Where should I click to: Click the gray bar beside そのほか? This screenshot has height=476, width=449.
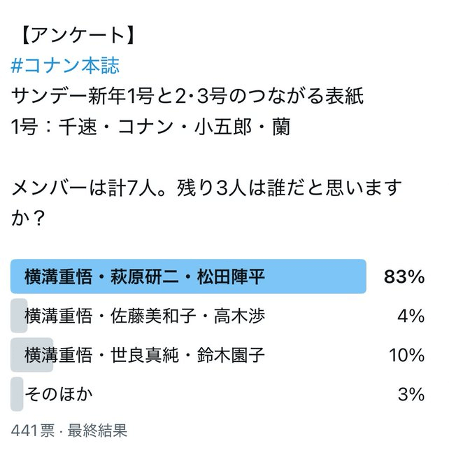[16, 394]
